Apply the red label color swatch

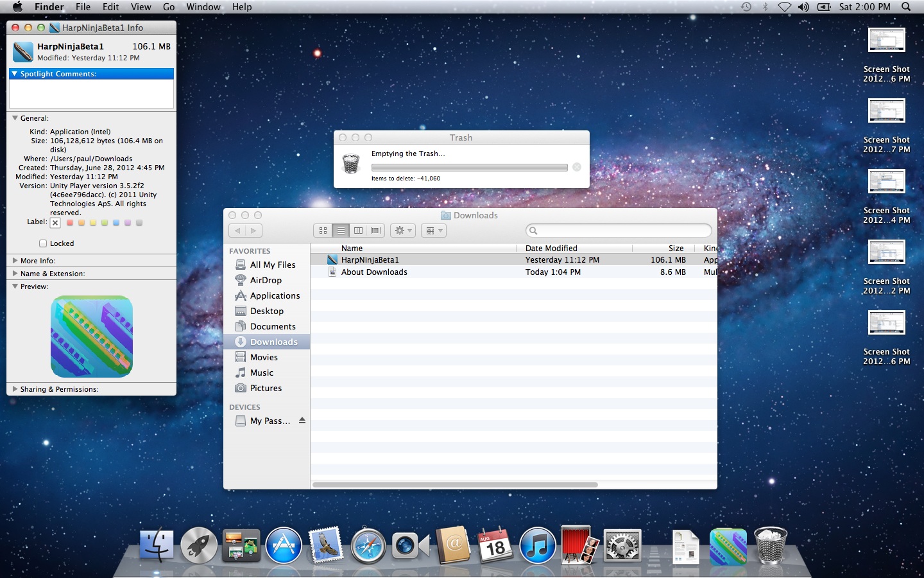point(70,222)
